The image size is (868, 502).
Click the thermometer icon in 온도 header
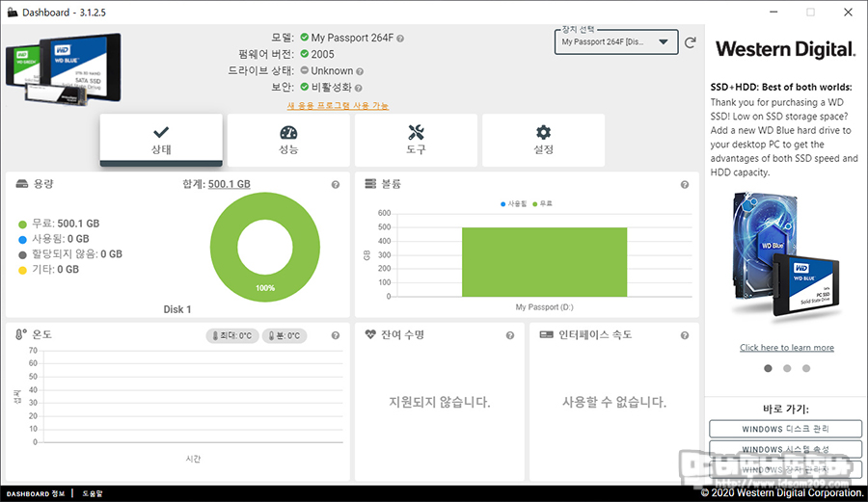pos(20,334)
